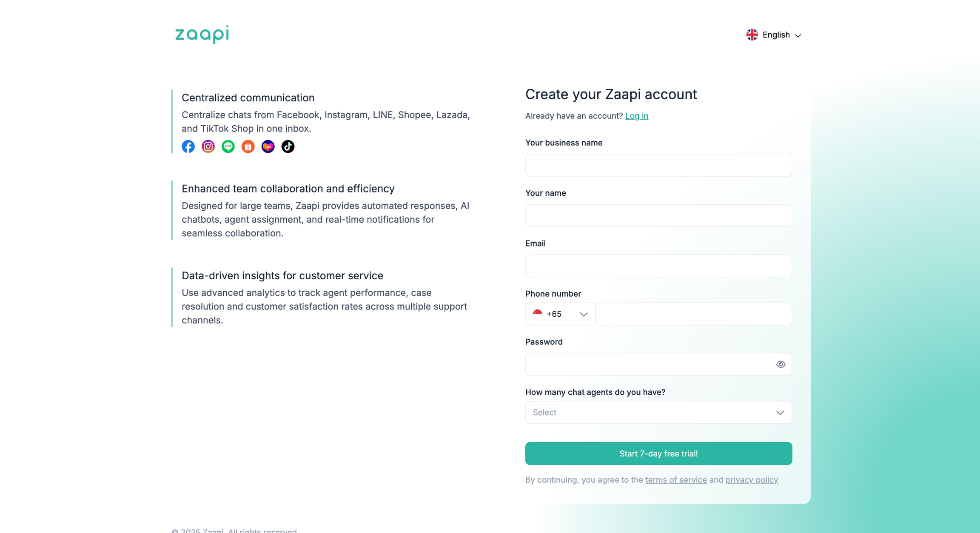Focus the phone number text field

[693, 314]
